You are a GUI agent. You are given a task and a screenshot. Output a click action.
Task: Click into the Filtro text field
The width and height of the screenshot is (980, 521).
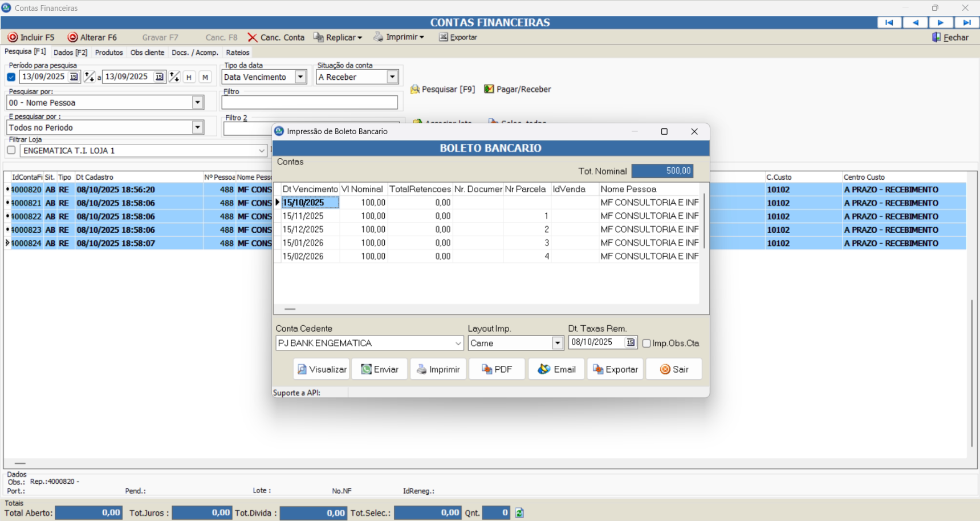(x=310, y=103)
